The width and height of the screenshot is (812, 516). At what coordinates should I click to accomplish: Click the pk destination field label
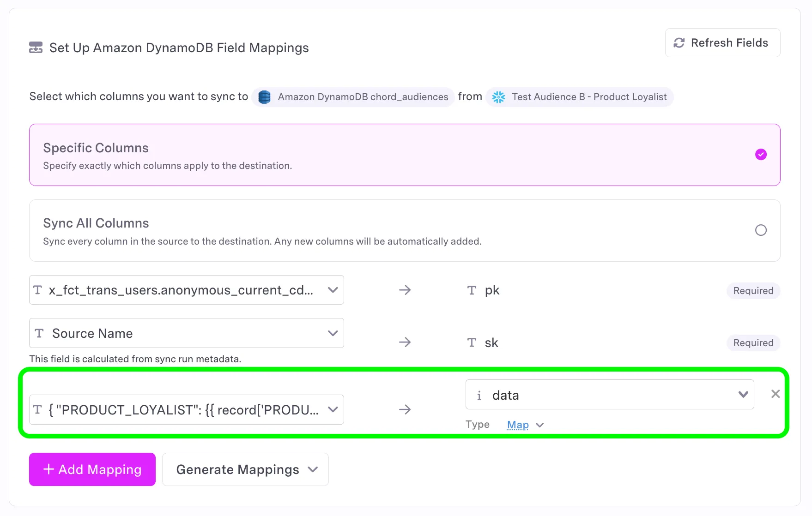click(492, 290)
